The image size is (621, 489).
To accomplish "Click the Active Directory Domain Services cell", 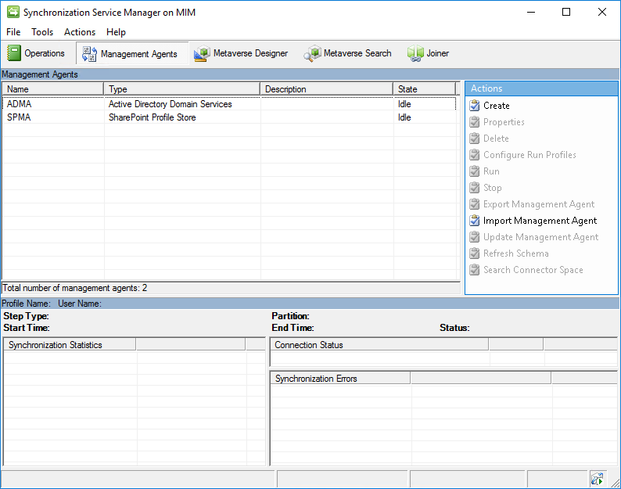I will pos(170,104).
